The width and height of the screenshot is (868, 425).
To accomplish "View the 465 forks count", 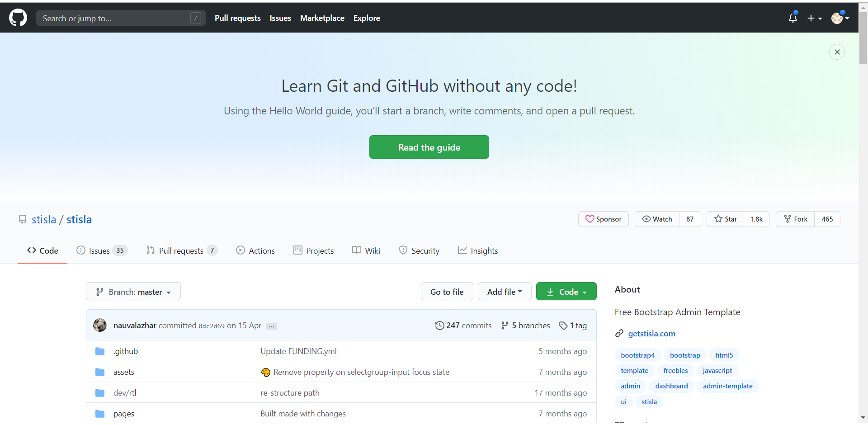I will [827, 219].
